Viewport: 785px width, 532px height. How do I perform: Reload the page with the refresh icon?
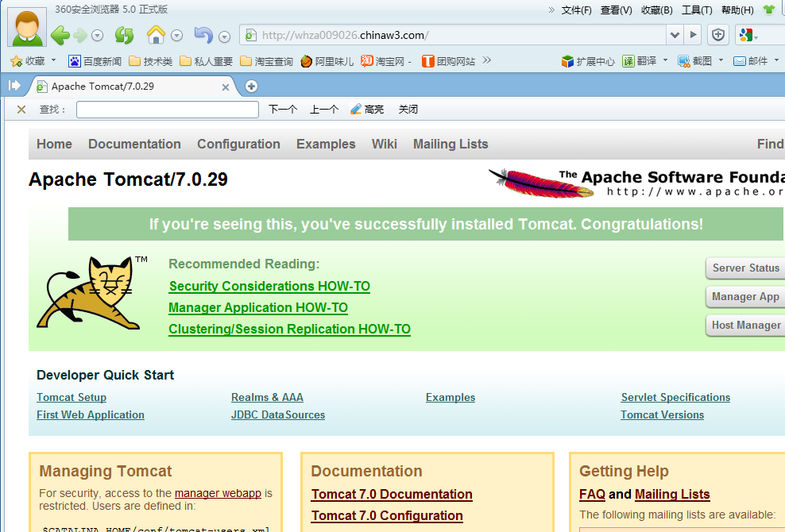coord(124,35)
